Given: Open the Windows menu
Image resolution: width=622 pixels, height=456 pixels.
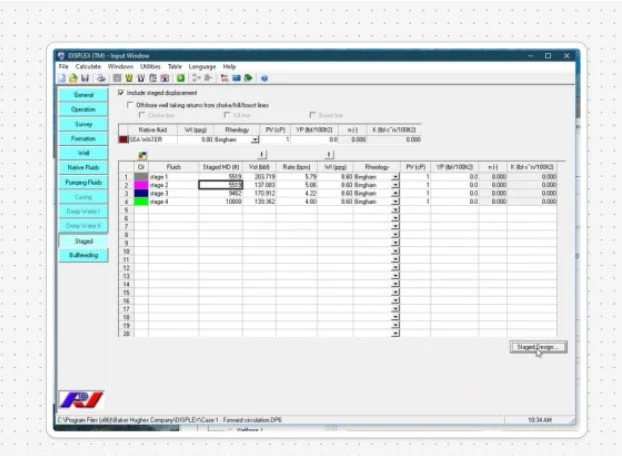Looking at the screenshot, I should click(x=121, y=67).
